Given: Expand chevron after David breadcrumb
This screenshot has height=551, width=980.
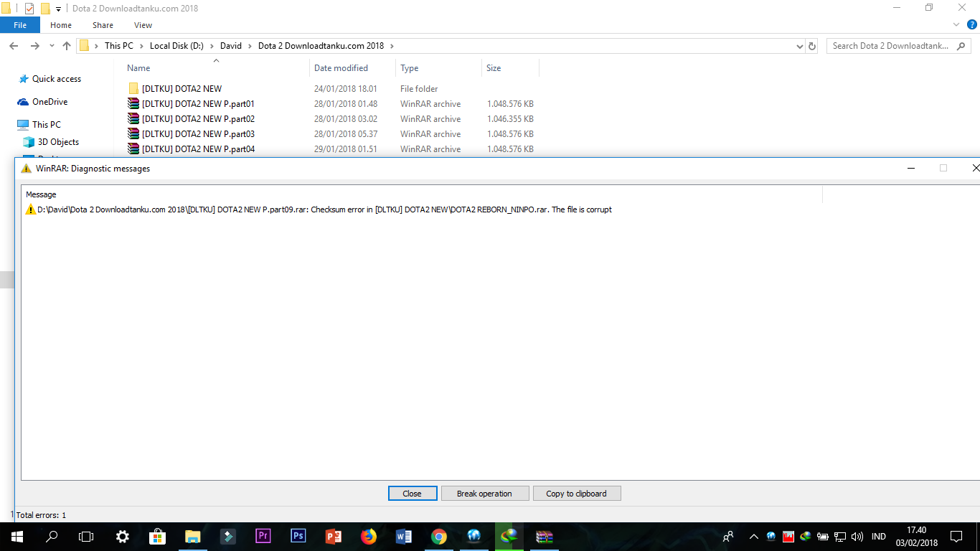Looking at the screenshot, I should point(250,46).
